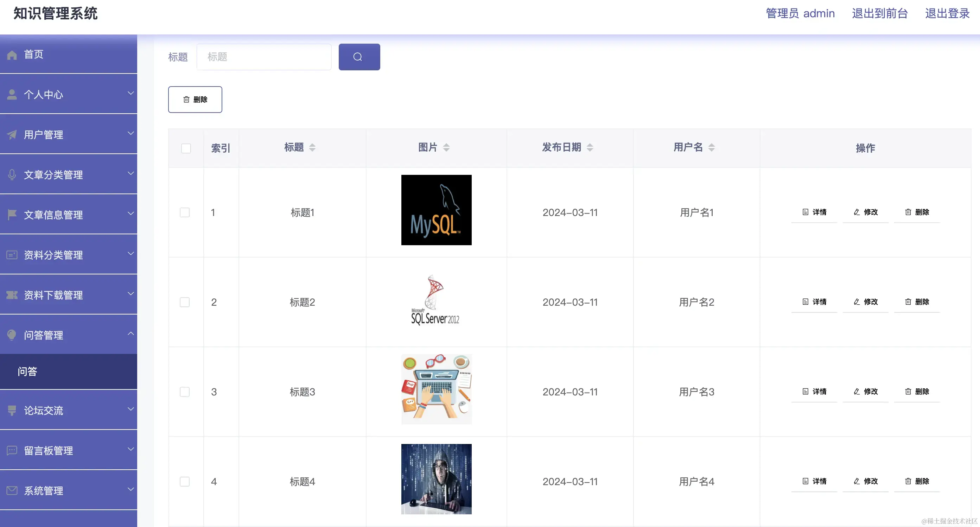
Task: Click the 退出登录 link
Action: [947, 14]
